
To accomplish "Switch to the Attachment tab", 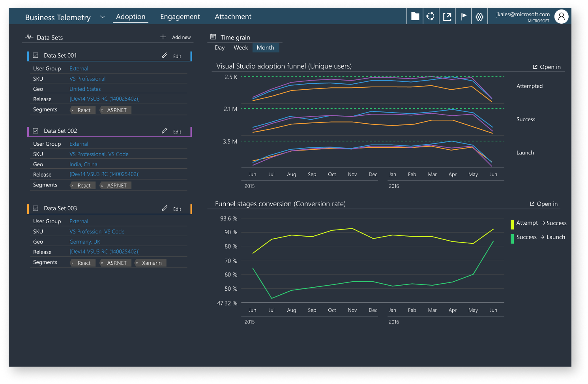I will (233, 17).
